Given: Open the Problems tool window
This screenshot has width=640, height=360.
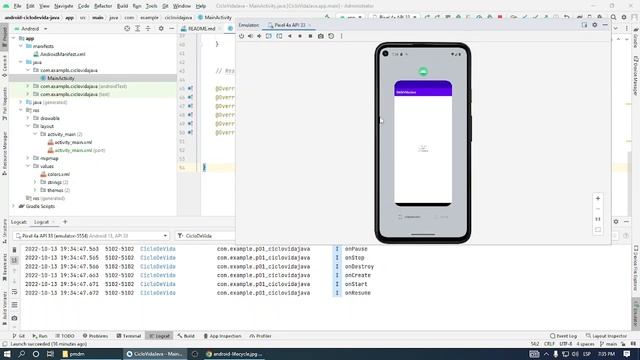Looking at the screenshot, I should point(96,336).
